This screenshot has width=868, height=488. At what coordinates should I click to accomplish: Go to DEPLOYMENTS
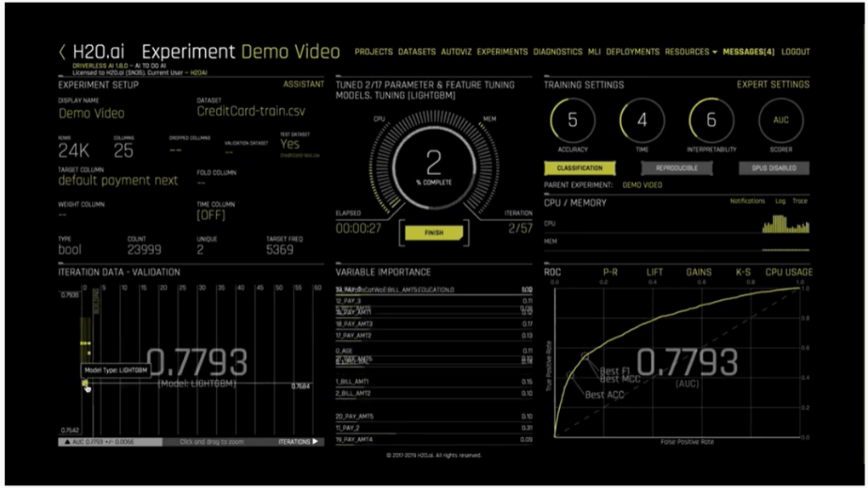633,52
